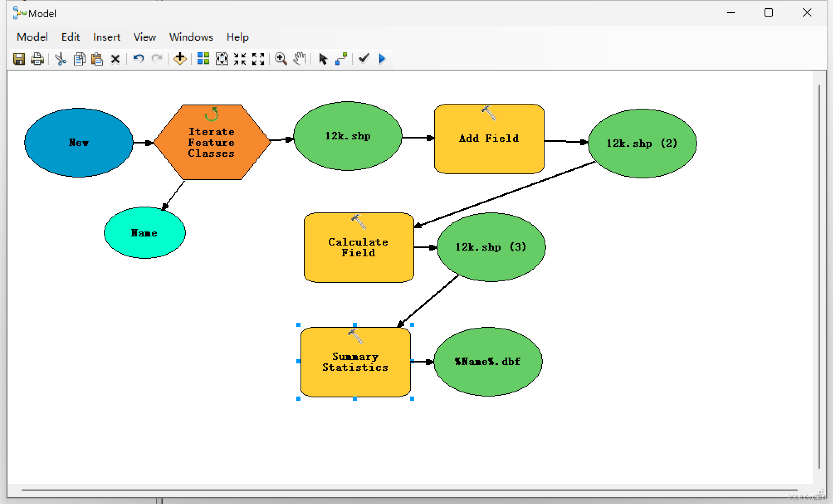Open the Help menu
The image size is (833, 504).
pos(237,37)
